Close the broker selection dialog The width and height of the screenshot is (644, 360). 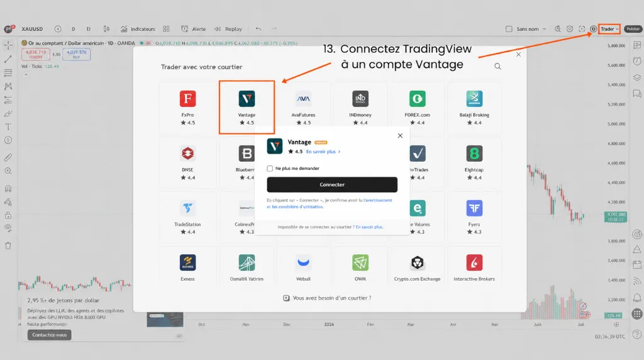[518, 54]
